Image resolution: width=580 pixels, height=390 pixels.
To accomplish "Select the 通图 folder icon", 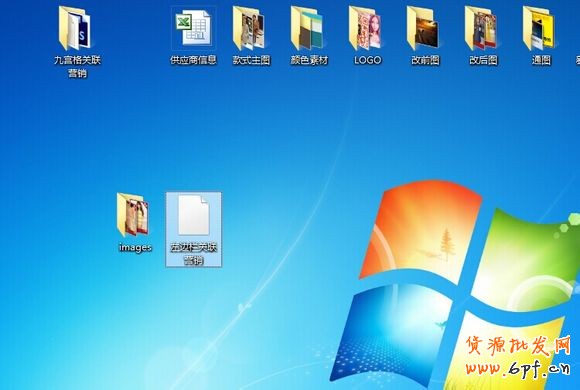I will pos(539,28).
